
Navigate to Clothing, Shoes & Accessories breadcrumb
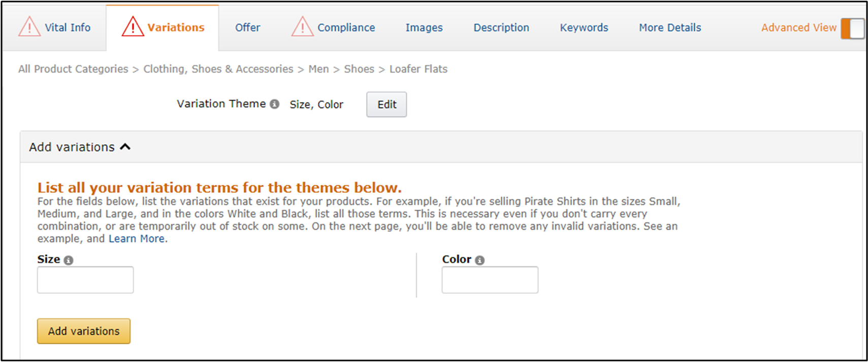(x=218, y=69)
